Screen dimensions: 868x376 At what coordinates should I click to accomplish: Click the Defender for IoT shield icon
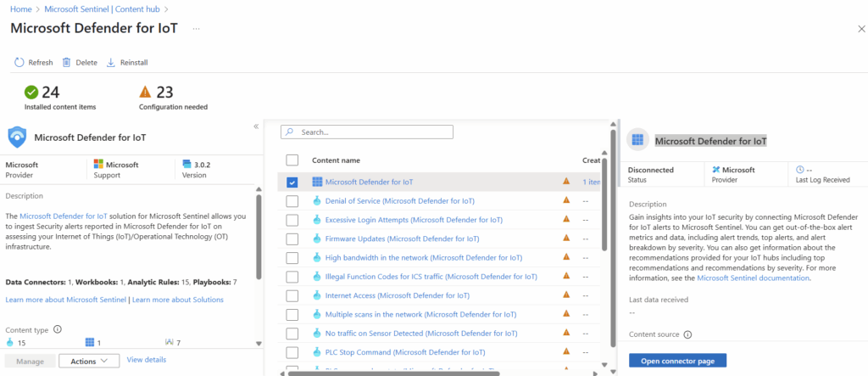[x=18, y=137]
